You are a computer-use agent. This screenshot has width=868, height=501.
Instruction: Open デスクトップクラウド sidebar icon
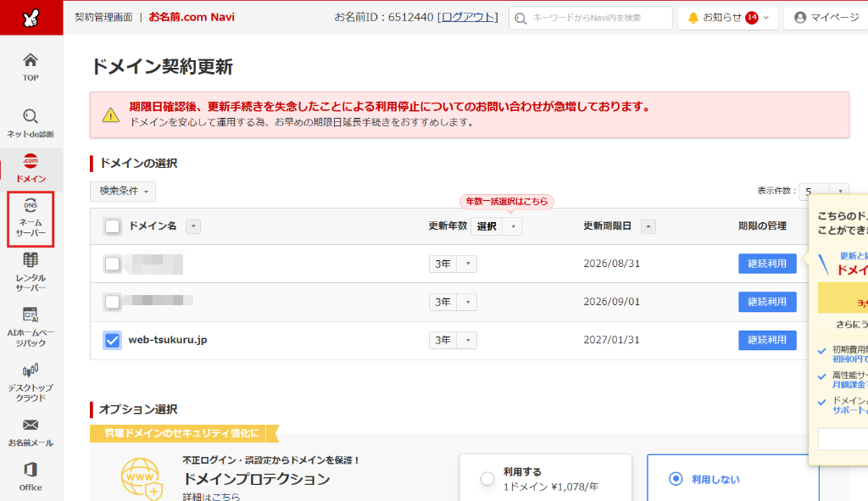31,381
